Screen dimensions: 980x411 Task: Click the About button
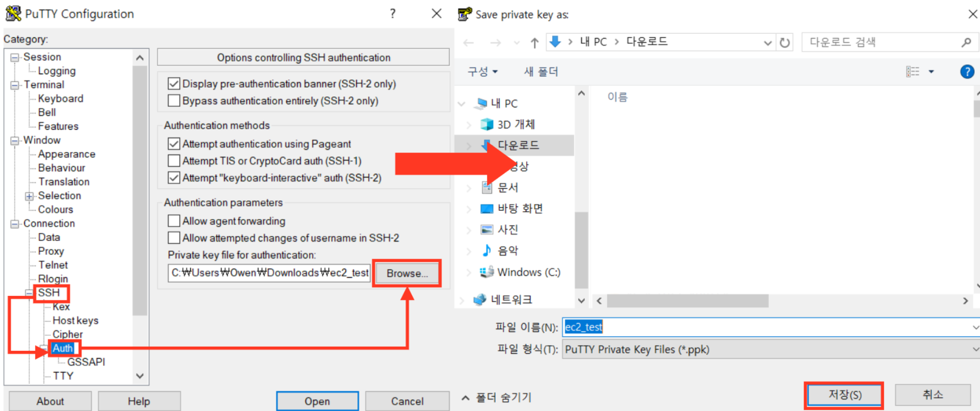50,401
